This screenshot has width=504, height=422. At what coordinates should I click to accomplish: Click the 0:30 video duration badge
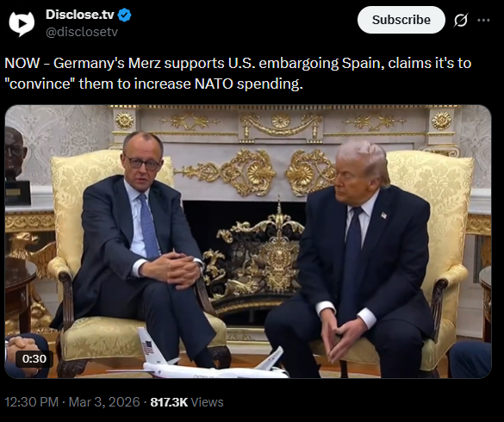[x=34, y=358]
